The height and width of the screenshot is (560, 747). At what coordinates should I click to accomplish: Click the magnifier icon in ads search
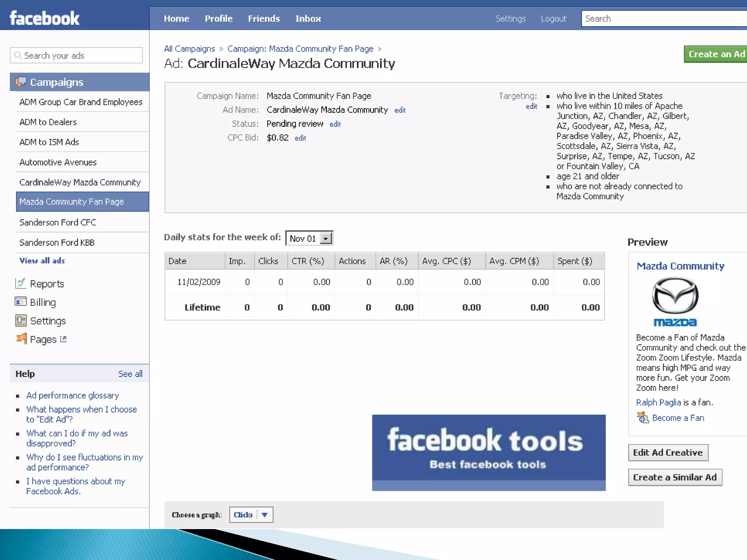[x=17, y=55]
